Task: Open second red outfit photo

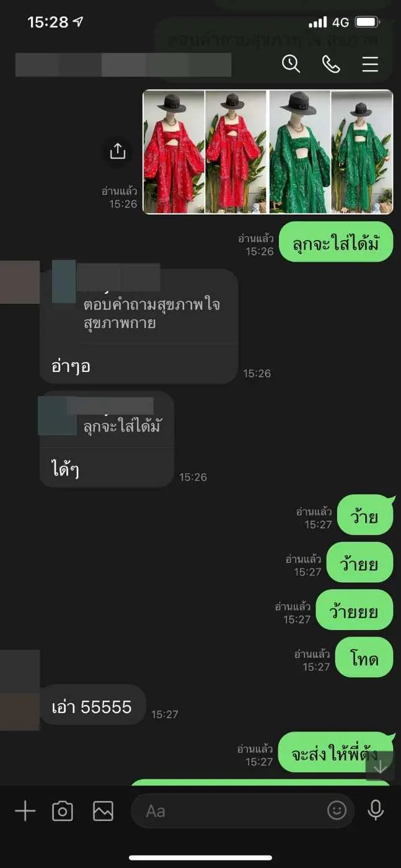Action: pyautogui.click(x=236, y=152)
